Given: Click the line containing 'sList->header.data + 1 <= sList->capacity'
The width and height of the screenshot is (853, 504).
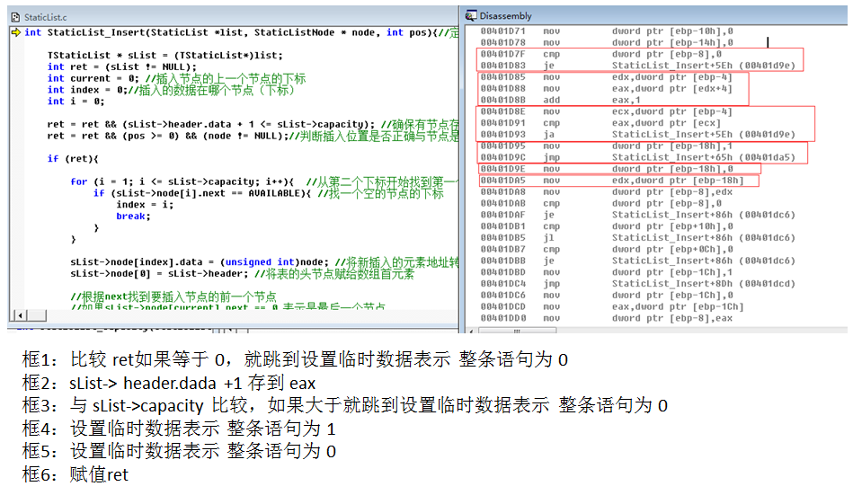Looking at the screenshot, I should (253, 124).
